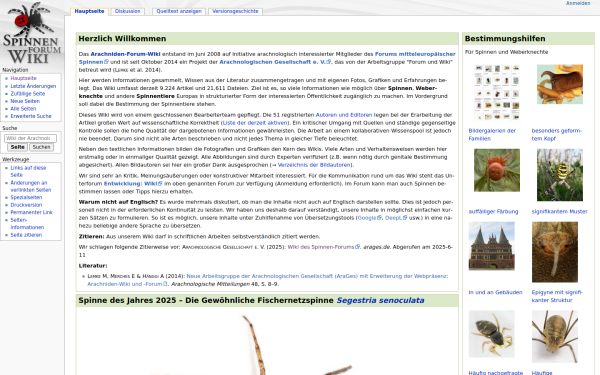This screenshot has height=375, width=600.
Task: Open the Permanenter Link tool
Action: tap(31, 212)
